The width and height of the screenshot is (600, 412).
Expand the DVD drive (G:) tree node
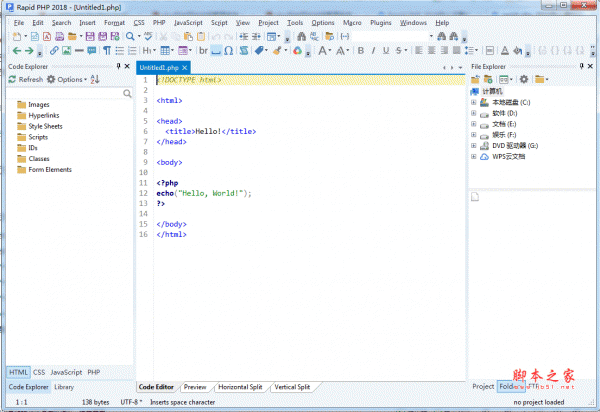point(473,145)
